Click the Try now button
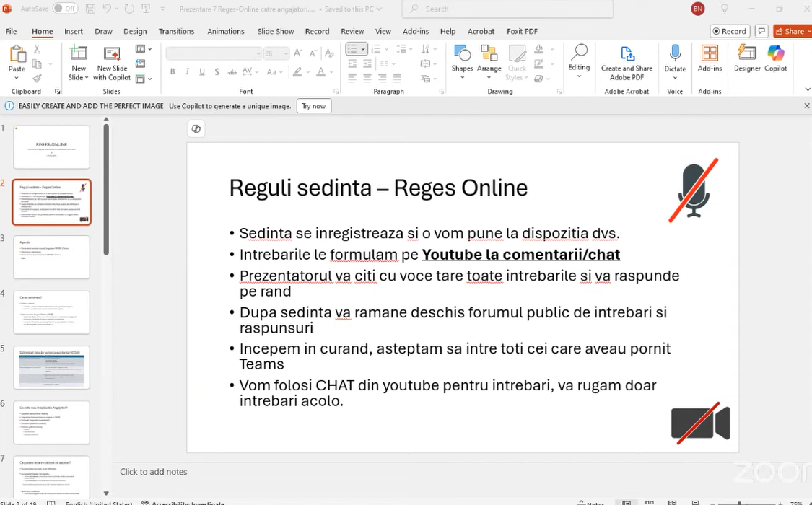 tap(313, 106)
